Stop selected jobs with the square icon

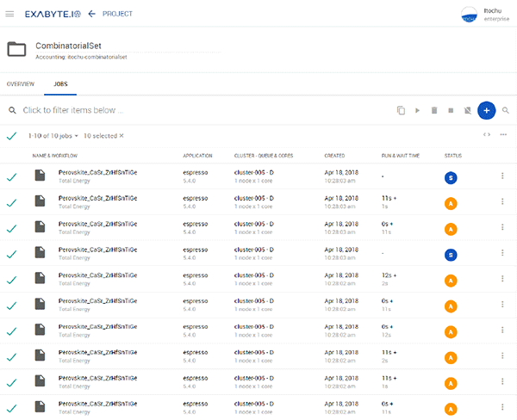[x=451, y=110]
